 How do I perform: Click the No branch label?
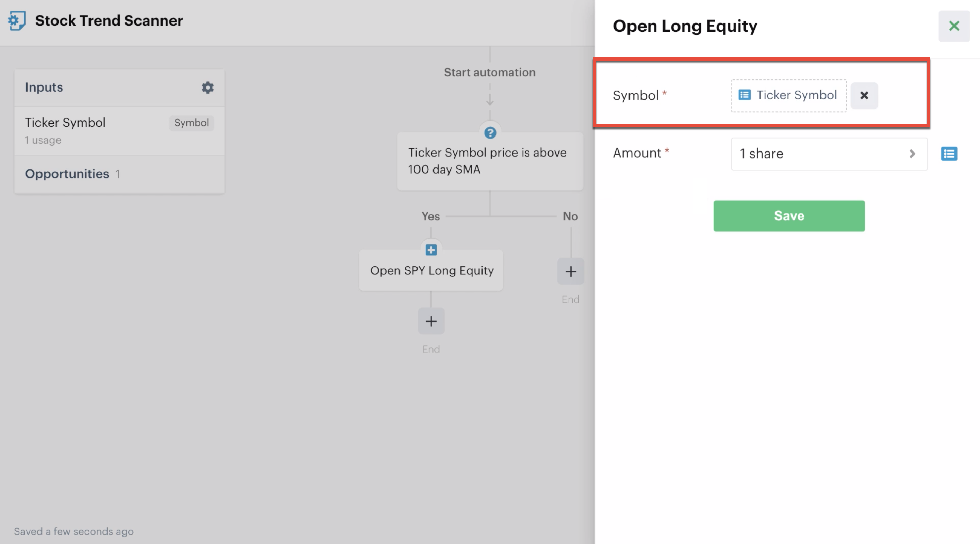(x=570, y=216)
